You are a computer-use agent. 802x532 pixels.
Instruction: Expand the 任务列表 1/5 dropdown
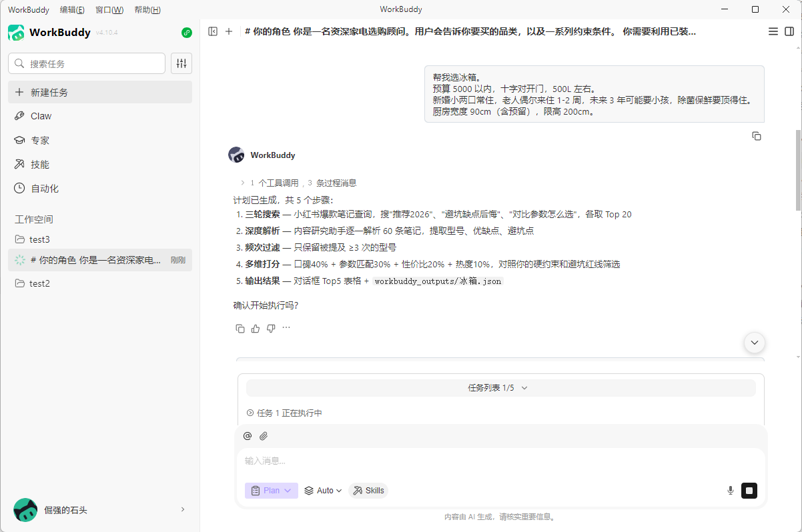coord(500,388)
